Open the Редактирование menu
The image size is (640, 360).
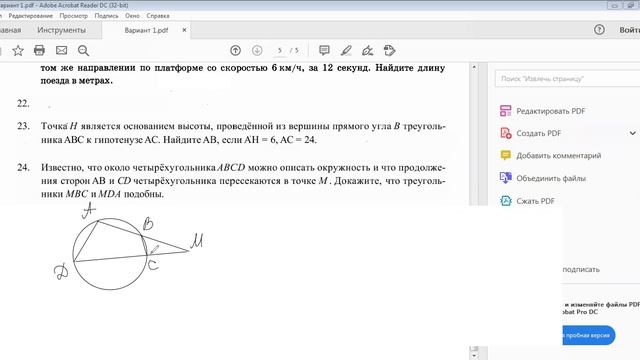click(x=31, y=16)
